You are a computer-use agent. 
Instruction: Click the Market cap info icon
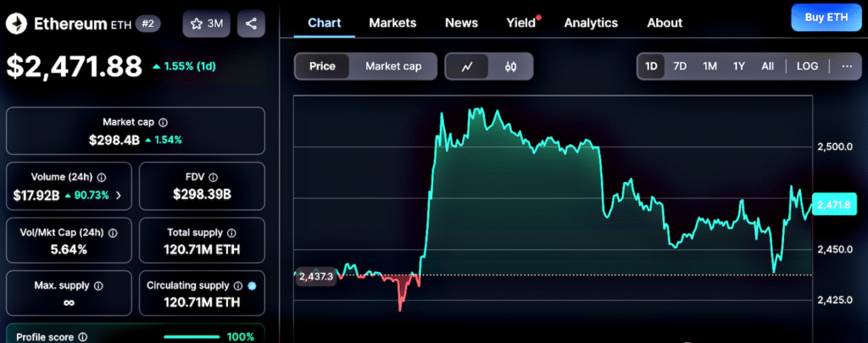point(164,122)
